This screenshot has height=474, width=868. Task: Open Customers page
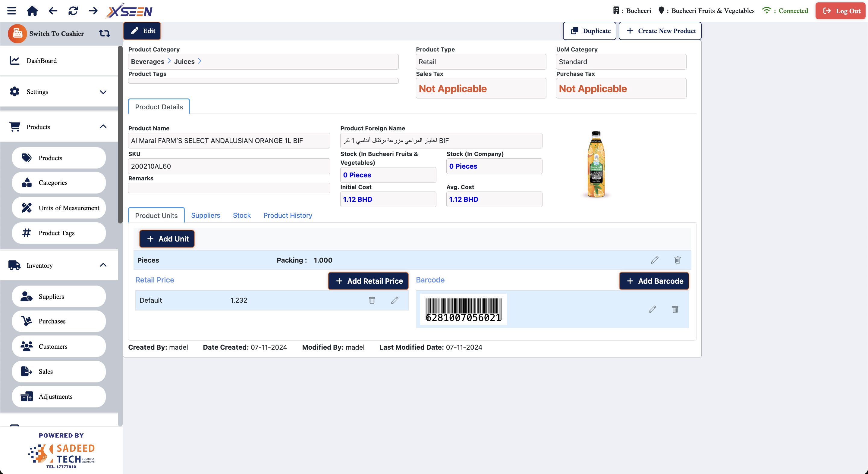pyautogui.click(x=59, y=346)
